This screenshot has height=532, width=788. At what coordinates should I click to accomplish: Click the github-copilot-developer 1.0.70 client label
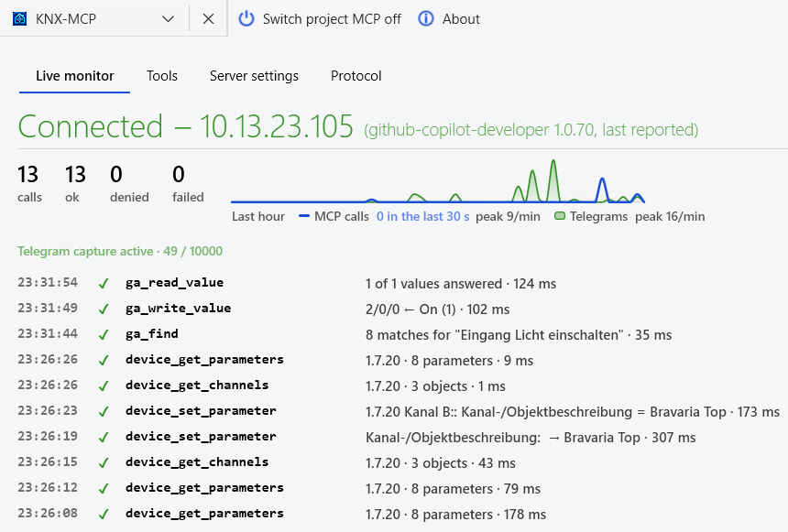tap(531, 130)
